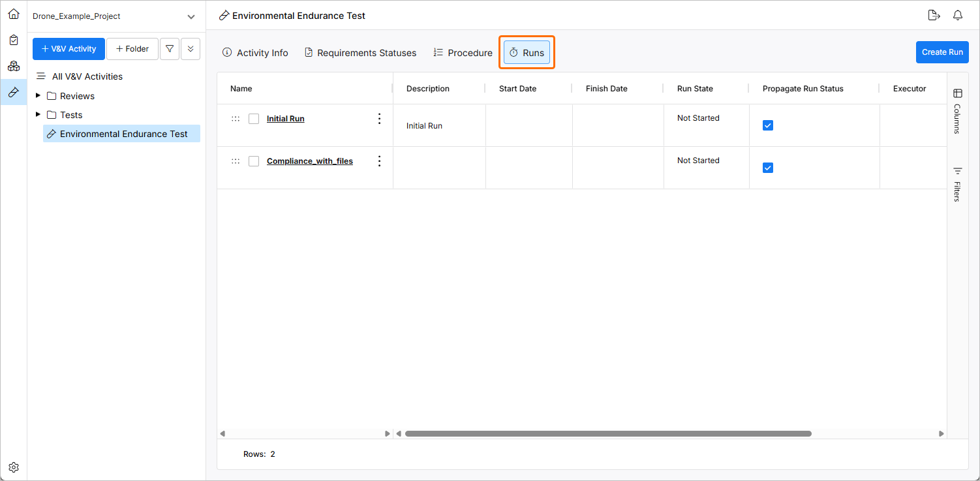Expand the Reviews folder

[38, 96]
